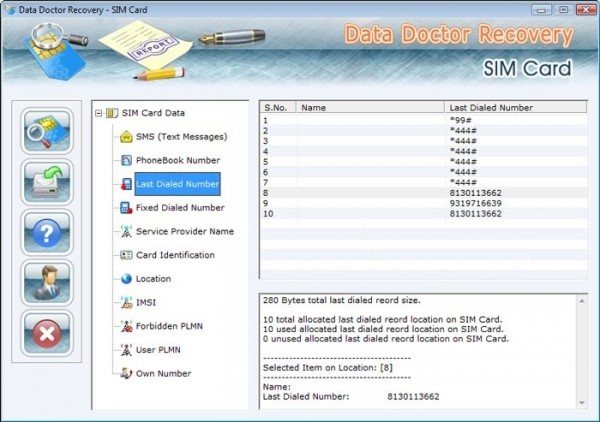600x422 pixels.
Task: Select row 10 in the dialed list
Action: pos(424,213)
